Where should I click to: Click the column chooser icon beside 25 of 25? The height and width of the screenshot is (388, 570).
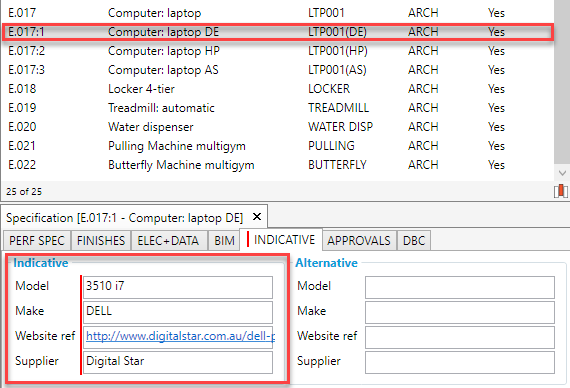pyautogui.click(x=561, y=191)
